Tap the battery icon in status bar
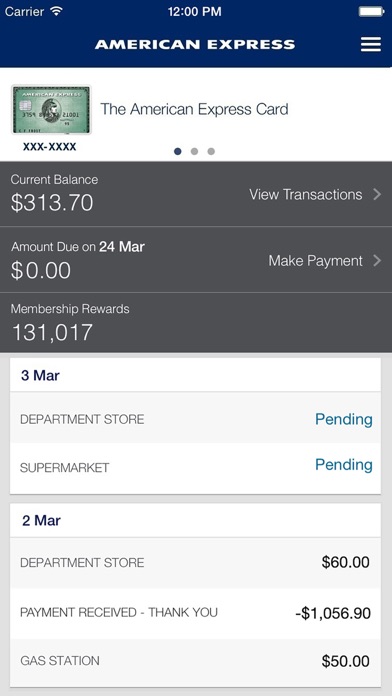Screen dimensions: 392x696 [x=372, y=11]
